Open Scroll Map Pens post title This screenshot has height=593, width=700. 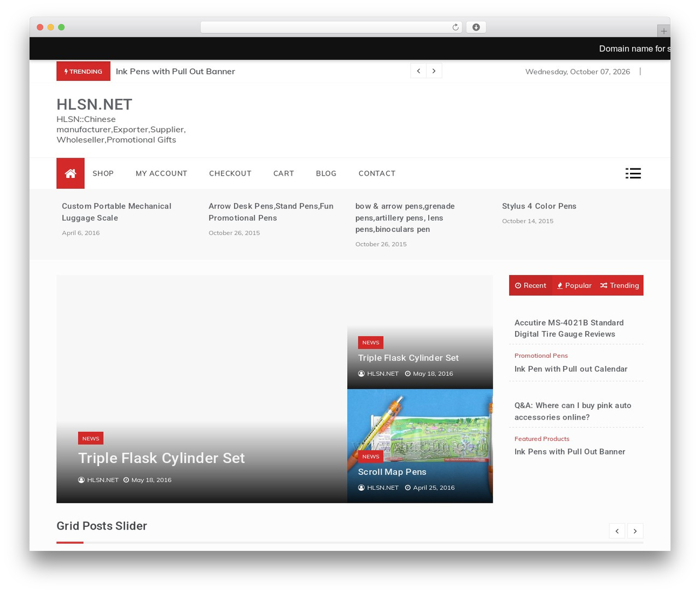[x=392, y=472]
